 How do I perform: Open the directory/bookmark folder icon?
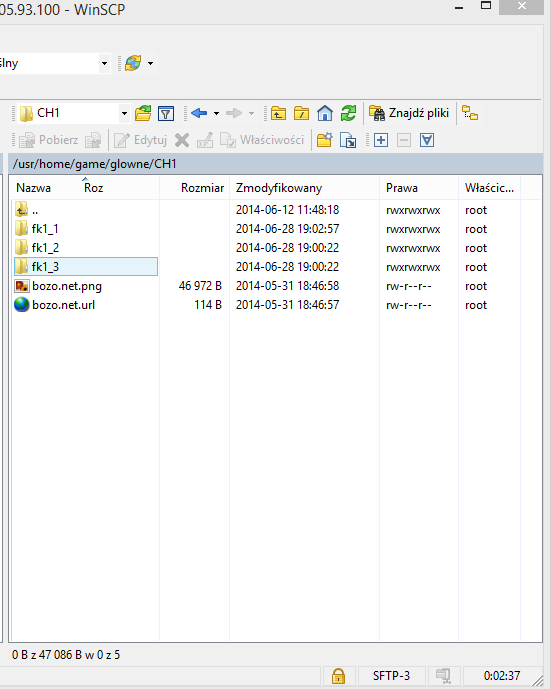click(x=143, y=113)
